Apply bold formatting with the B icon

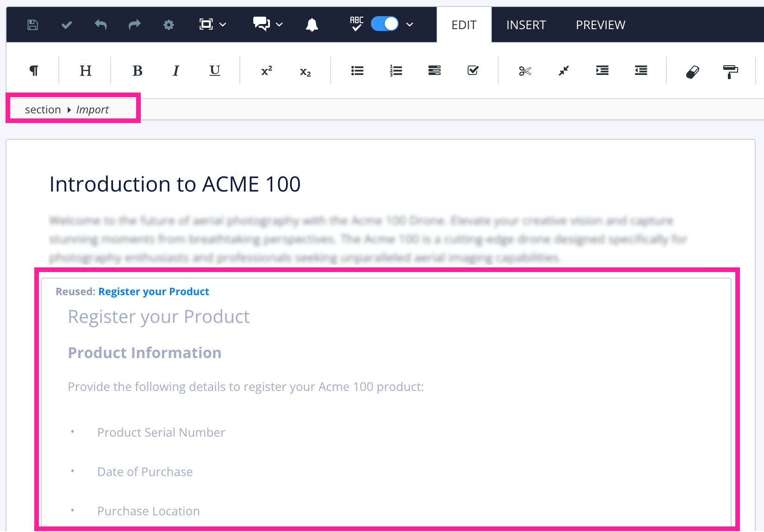[x=137, y=70]
